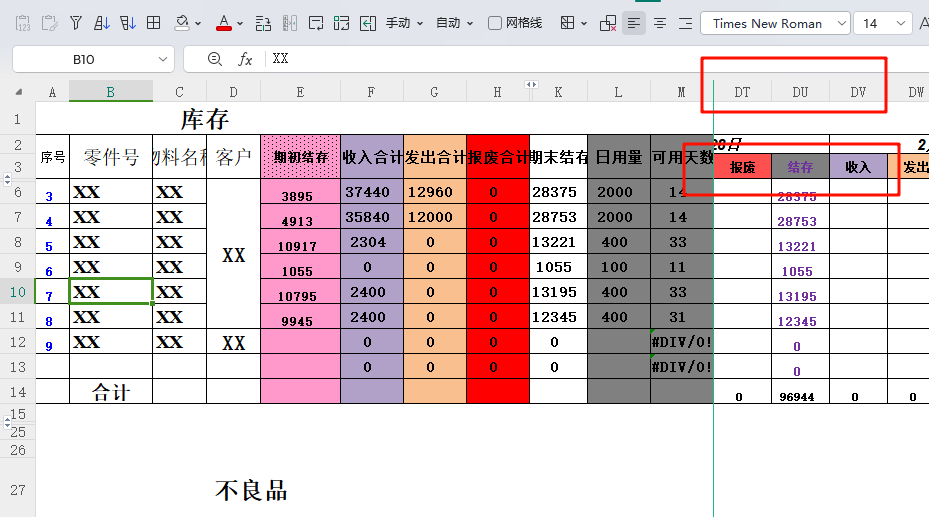Click the cell borders grid icon
929x517 pixels.
[x=153, y=24]
